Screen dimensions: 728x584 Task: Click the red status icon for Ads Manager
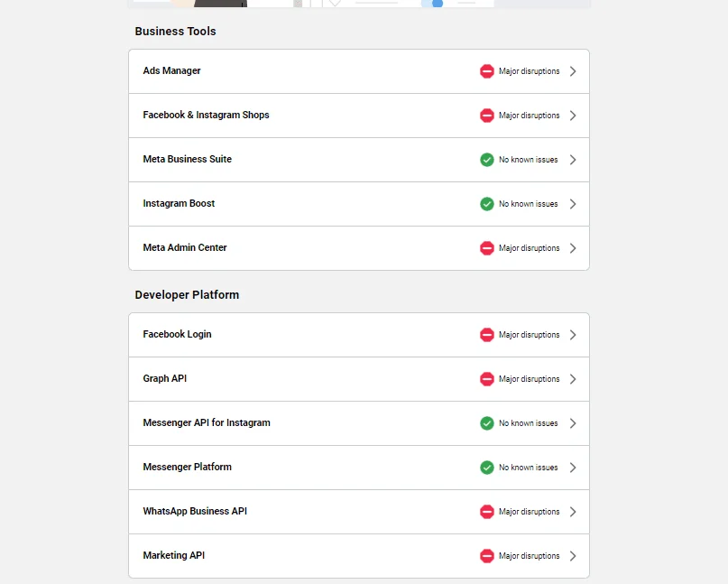point(486,71)
